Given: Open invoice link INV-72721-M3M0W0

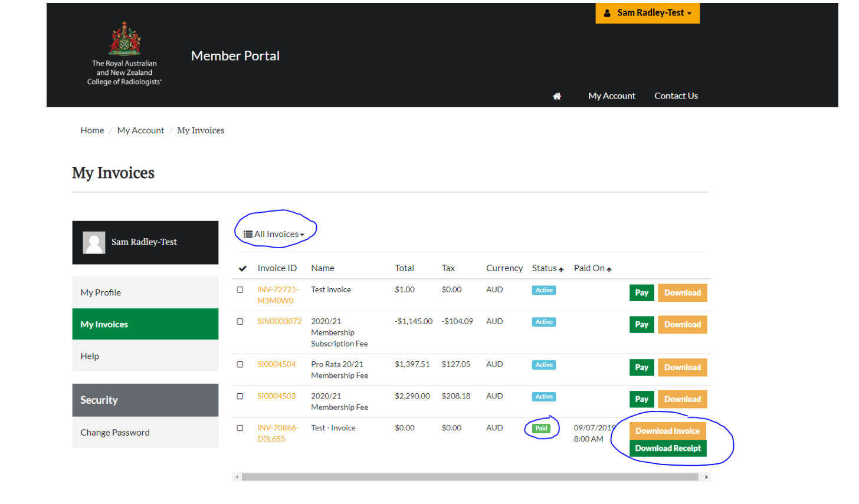Looking at the screenshot, I should (x=278, y=295).
